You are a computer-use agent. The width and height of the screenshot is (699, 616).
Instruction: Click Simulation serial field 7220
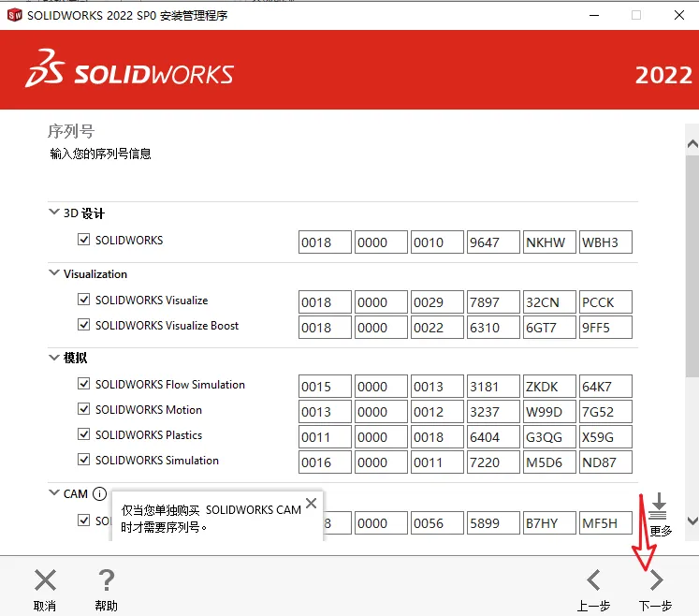(x=493, y=462)
